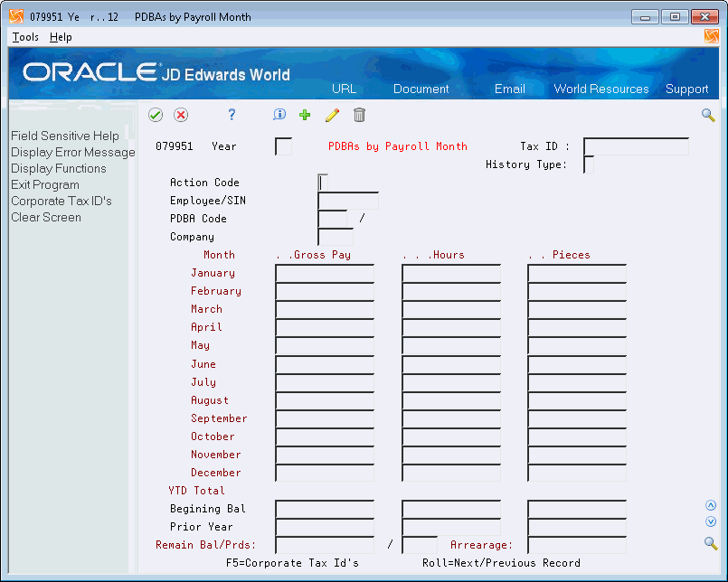
Task: Click the August Hours field
Action: coord(451,400)
